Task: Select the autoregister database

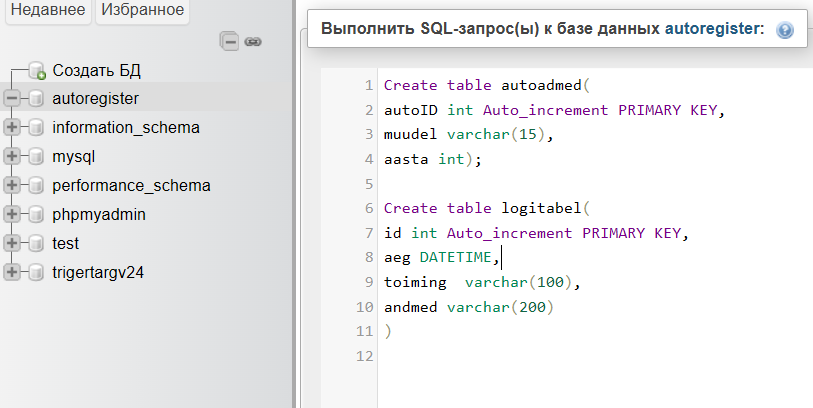Action: pyautogui.click(x=95, y=99)
